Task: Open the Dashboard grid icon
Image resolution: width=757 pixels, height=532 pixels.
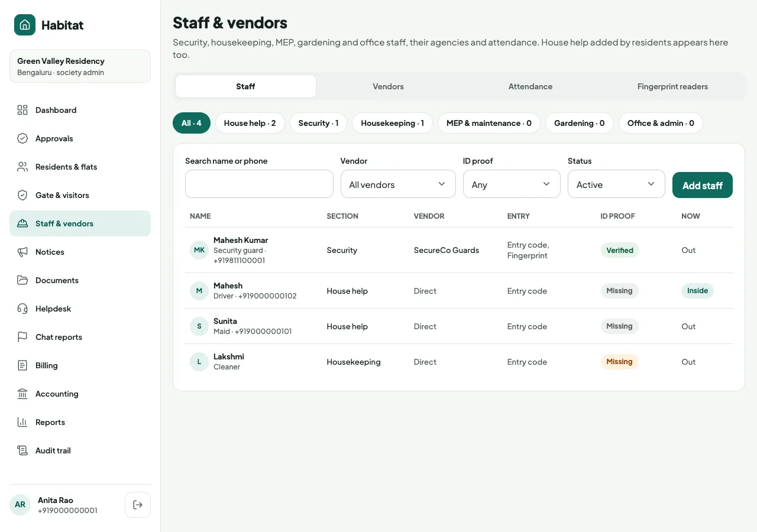Action: click(x=22, y=110)
